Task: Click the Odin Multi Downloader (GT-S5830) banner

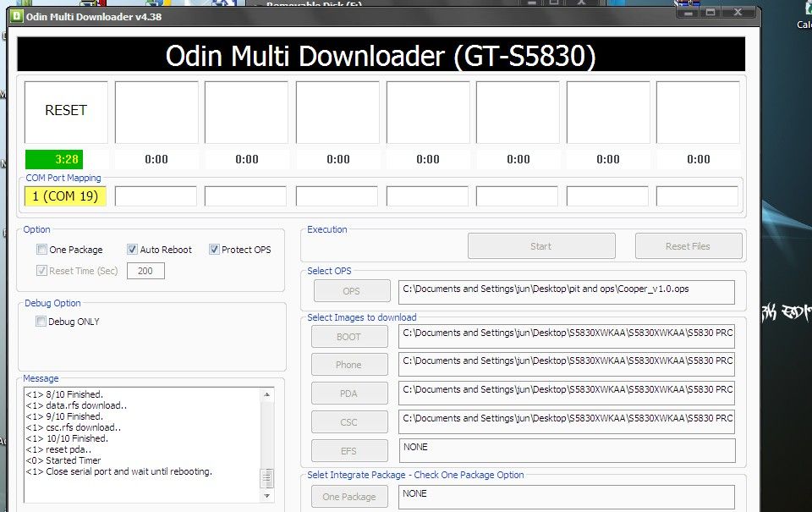Action: [381, 54]
